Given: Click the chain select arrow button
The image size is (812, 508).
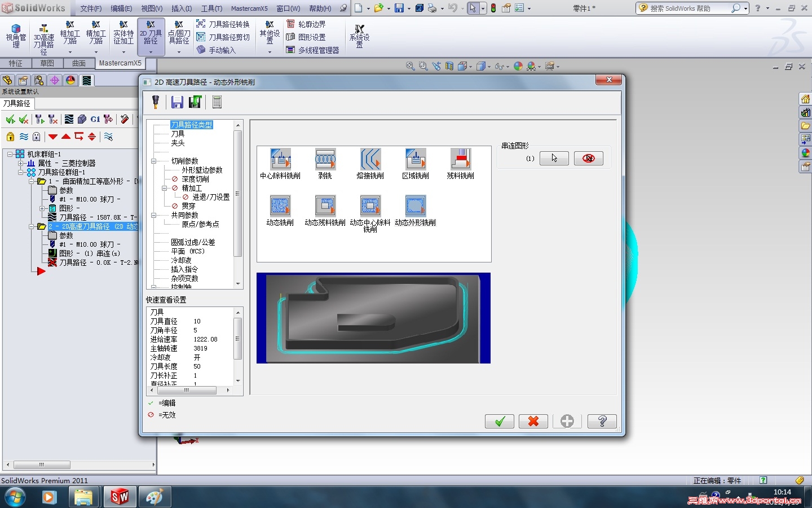Looking at the screenshot, I should (554, 159).
